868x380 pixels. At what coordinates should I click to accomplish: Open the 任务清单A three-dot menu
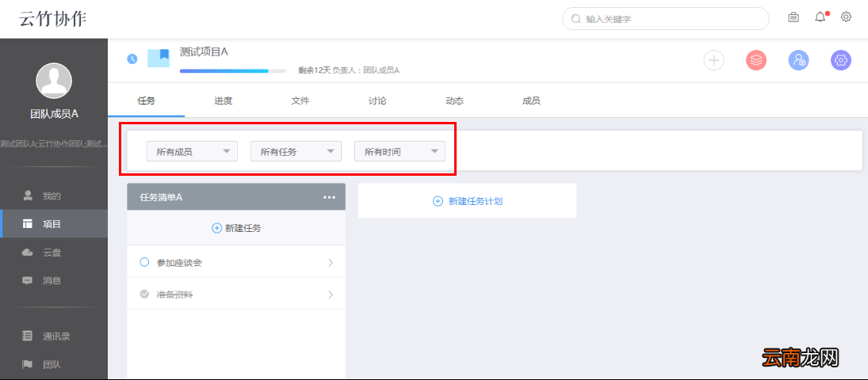click(x=330, y=197)
